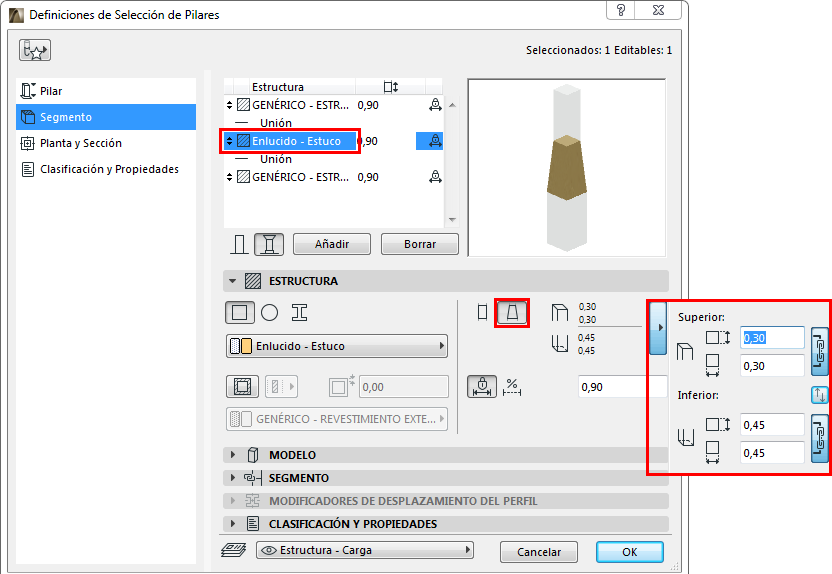Screen dimensions: 832x574
Task: Choose single-segment column icon
Action: [x=239, y=245]
